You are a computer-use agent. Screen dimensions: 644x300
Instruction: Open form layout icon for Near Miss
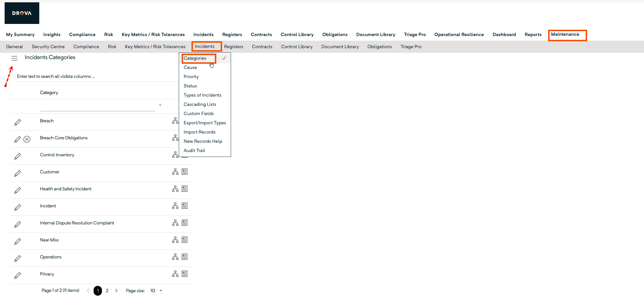pos(185,240)
